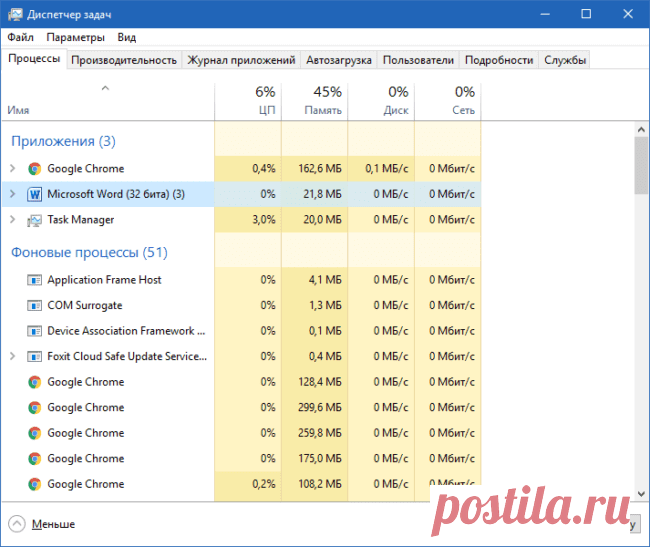Open the Файл menu
Viewport: 650px width, 547px height.
click(x=20, y=37)
